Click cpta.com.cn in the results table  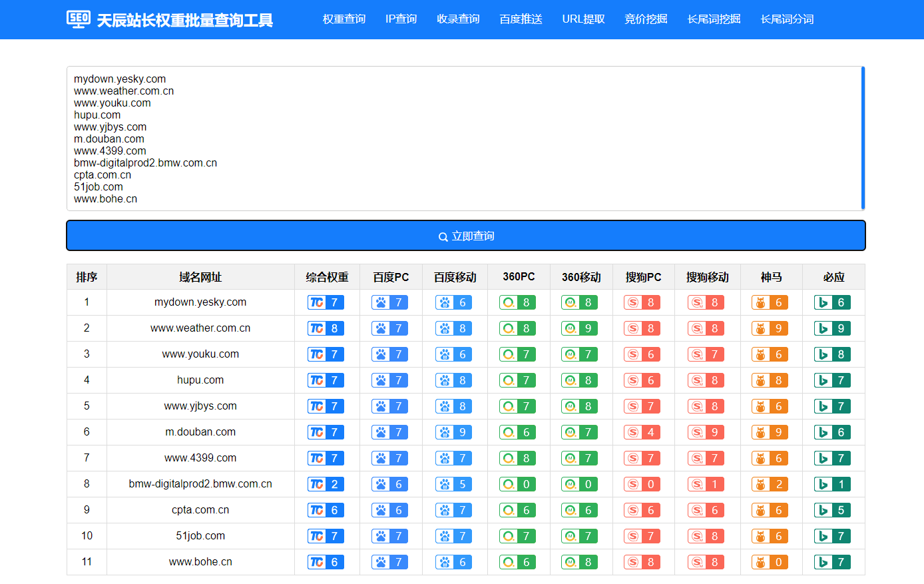click(200, 510)
